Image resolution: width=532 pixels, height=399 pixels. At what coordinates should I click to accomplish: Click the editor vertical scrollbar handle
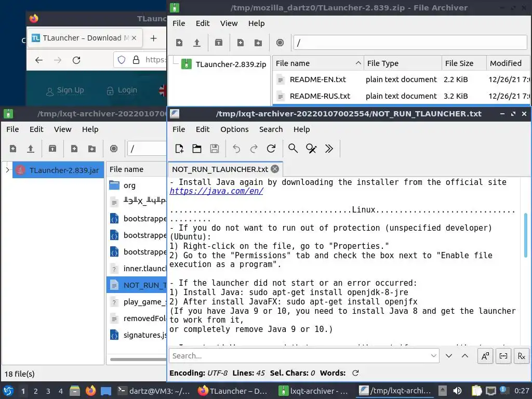tap(526, 235)
